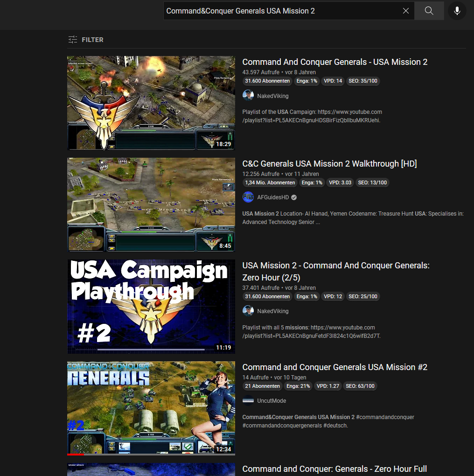
Task: Open 'Command And Conquer Generals - USA Mission 2' title
Action: tap(335, 62)
